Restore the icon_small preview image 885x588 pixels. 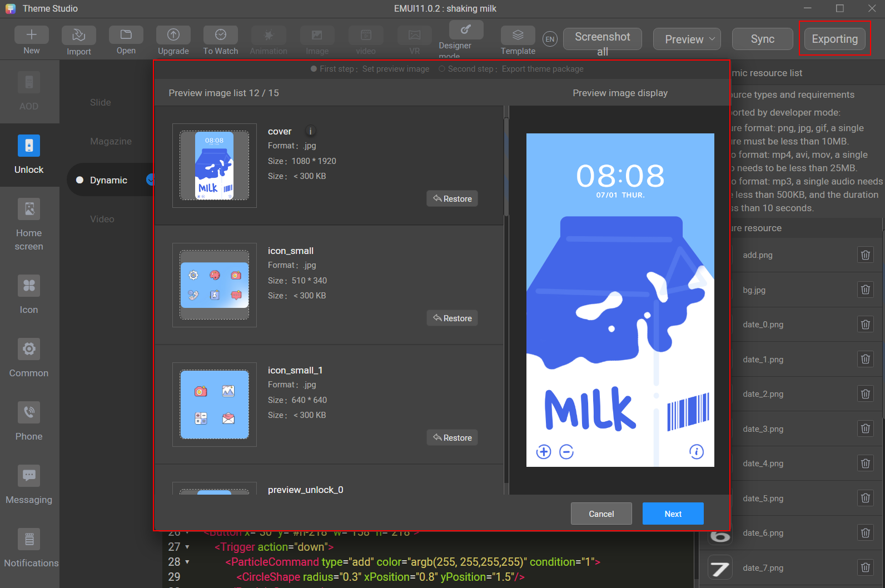pos(452,318)
